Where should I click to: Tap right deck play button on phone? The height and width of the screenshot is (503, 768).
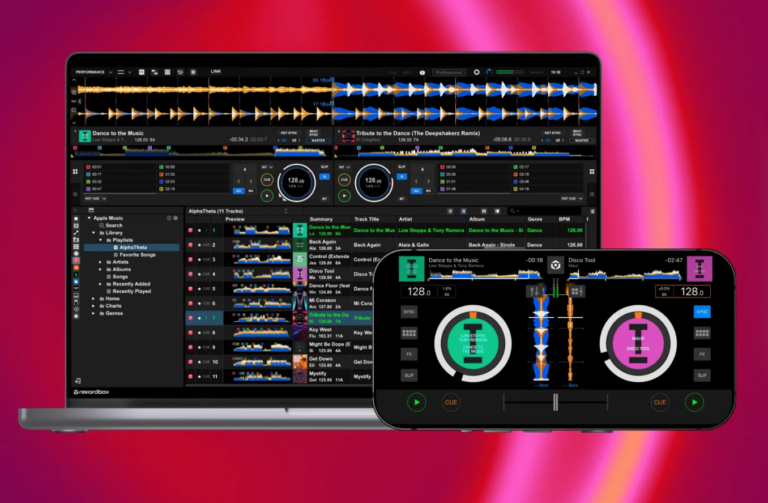694,402
